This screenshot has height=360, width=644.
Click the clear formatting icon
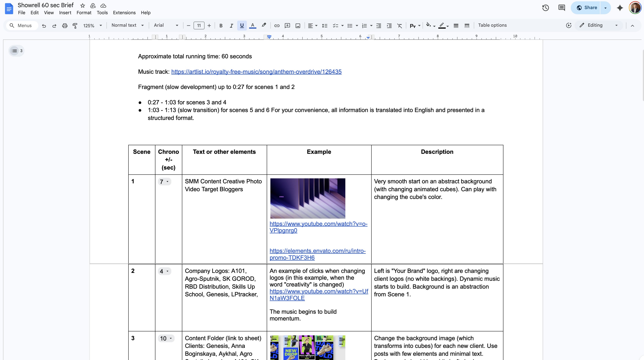pyautogui.click(x=399, y=25)
